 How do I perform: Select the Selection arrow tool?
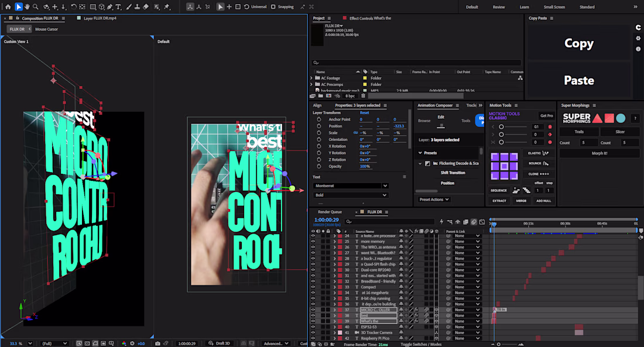pyautogui.click(x=19, y=6)
